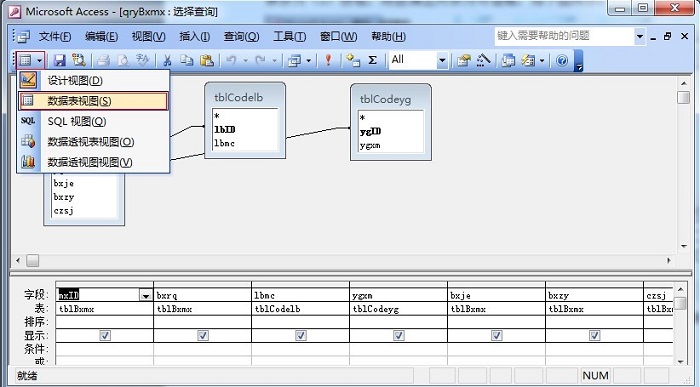Open the 编辑(E) menu
The image size is (700, 387).
point(101,36)
